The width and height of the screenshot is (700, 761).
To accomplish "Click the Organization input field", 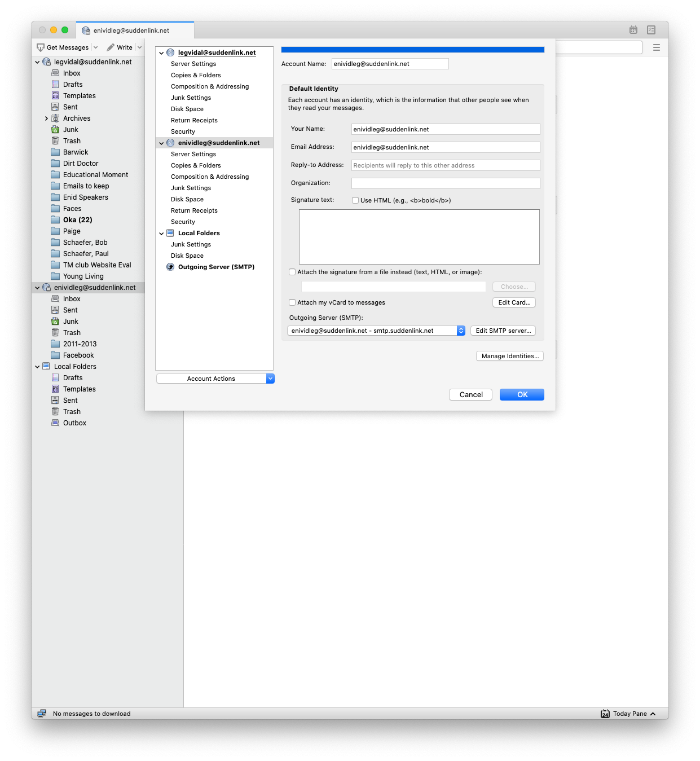I will 446,183.
